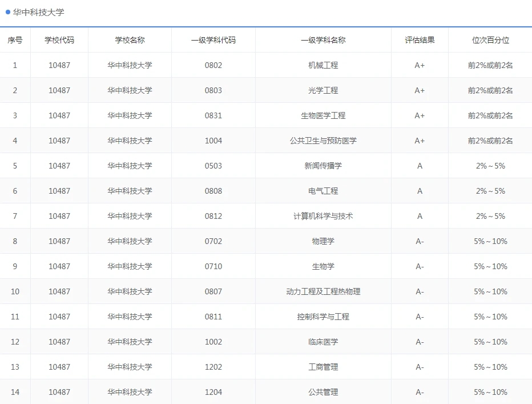This screenshot has height=404, width=532.
Task: Click 5%~10% in the 工商管理 row
Action: click(490, 367)
